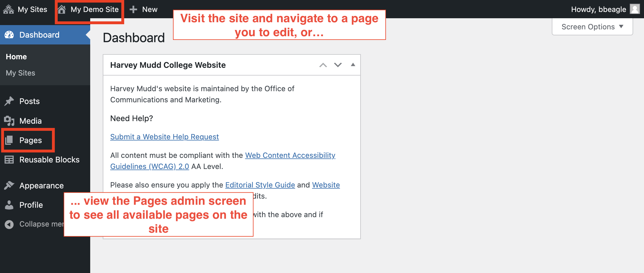Click the Profile person icon

click(x=9, y=205)
